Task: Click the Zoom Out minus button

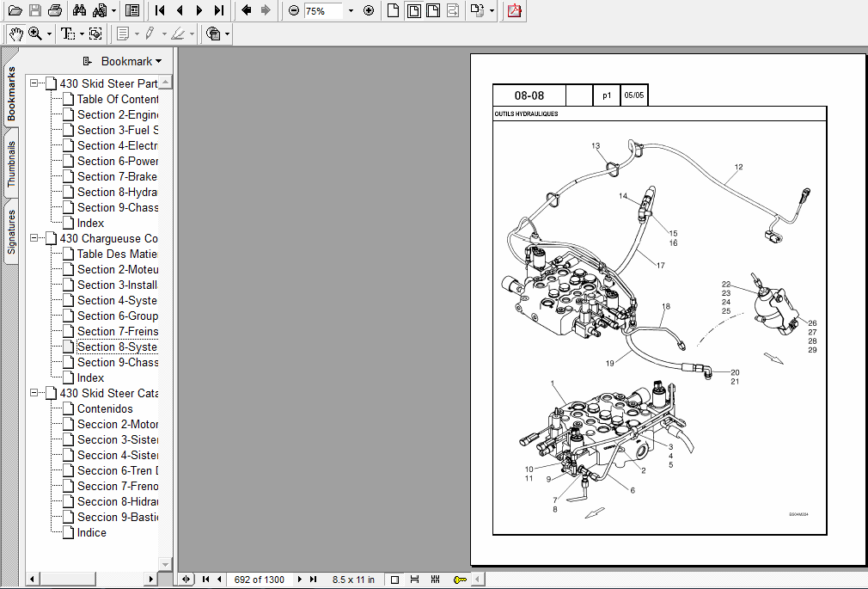Action: pyautogui.click(x=294, y=10)
